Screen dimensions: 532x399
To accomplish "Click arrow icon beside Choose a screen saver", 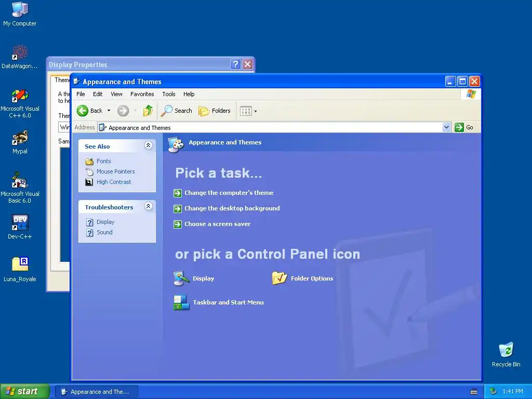I will point(178,224).
